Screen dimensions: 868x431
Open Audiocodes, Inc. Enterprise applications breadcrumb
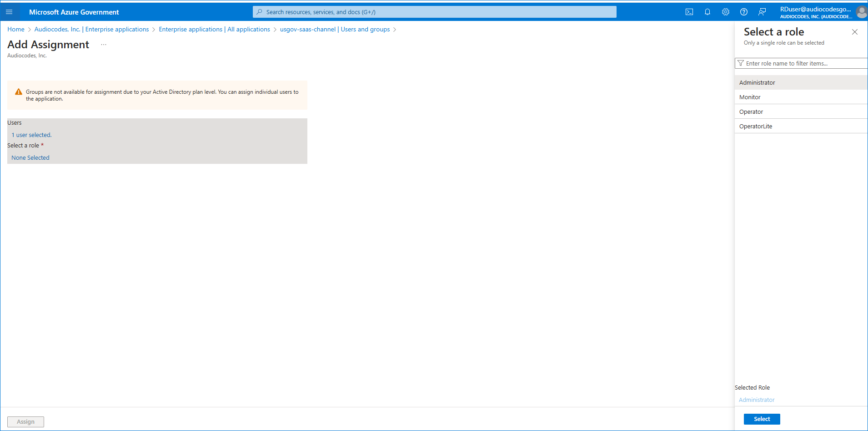point(91,29)
